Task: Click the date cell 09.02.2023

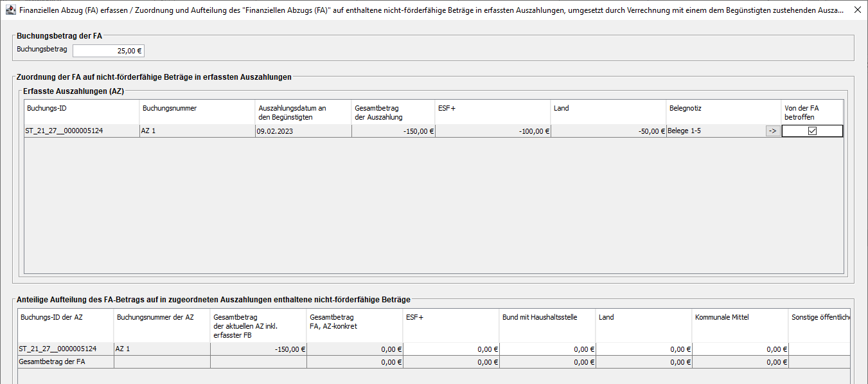Action: (303, 131)
